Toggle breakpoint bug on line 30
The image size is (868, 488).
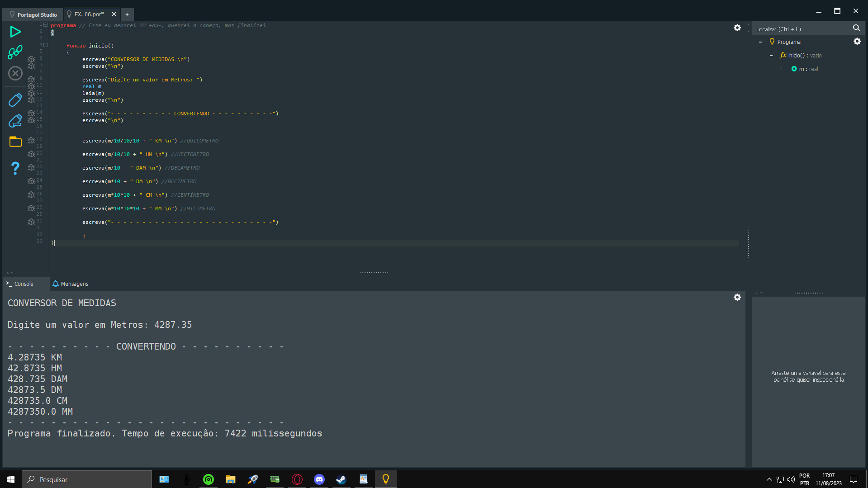coord(31,222)
